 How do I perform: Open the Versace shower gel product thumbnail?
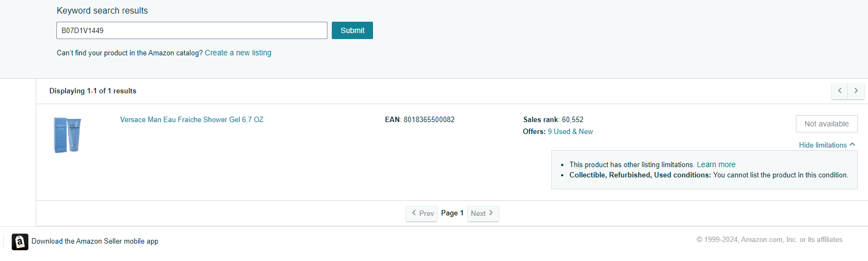pyautogui.click(x=68, y=135)
